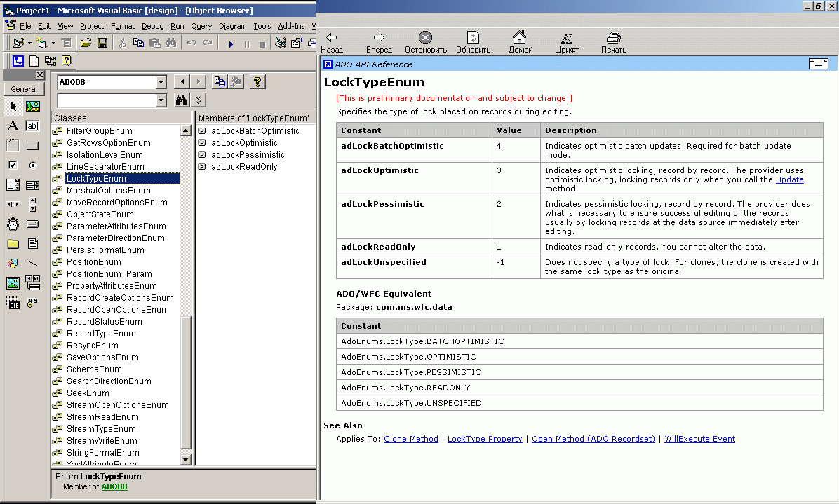Open the Project menu
Screen dimensions: 839x504
pyautogui.click(x=92, y=26)
